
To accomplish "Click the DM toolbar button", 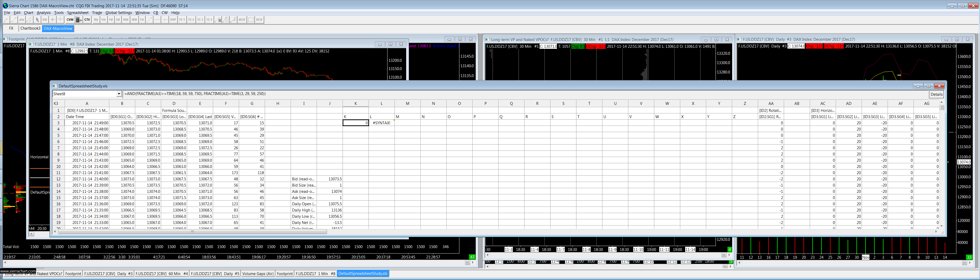I will coord(45,20).
